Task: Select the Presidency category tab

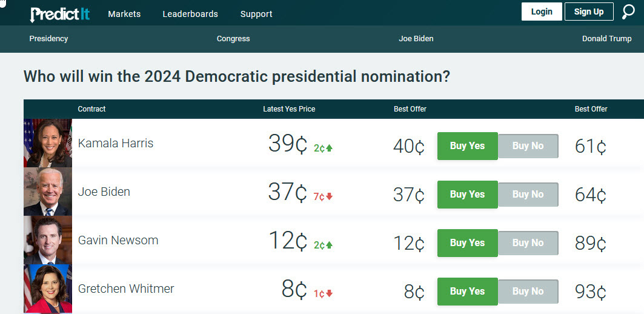Action: [x=48, y=39]
